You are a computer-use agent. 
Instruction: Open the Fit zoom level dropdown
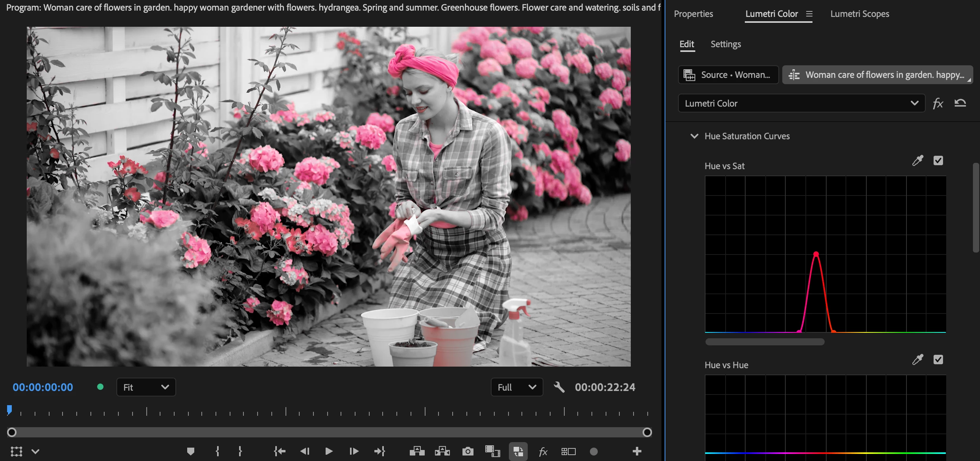coord(146,387)
